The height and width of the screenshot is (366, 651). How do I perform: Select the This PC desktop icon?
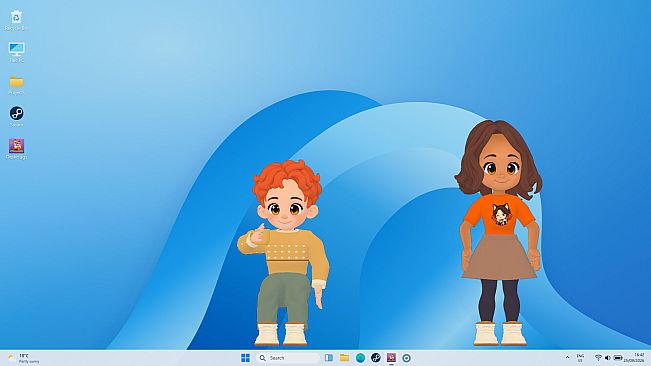(16, 52)
